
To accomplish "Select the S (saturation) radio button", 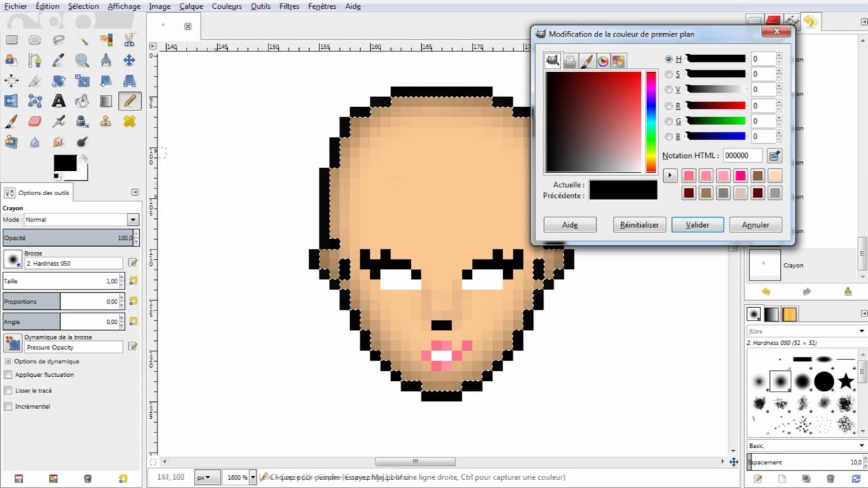I will [669, 75].
